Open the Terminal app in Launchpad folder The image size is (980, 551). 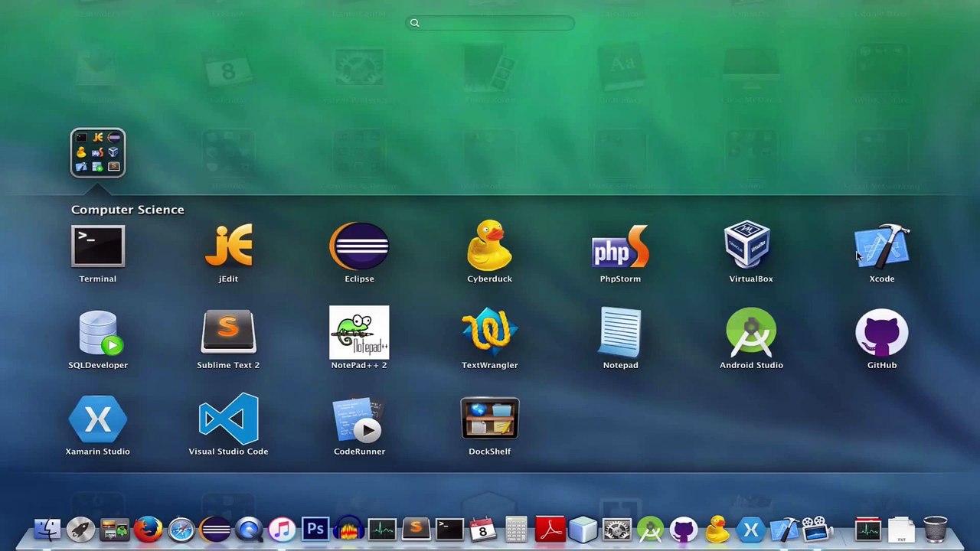[98, 246]
